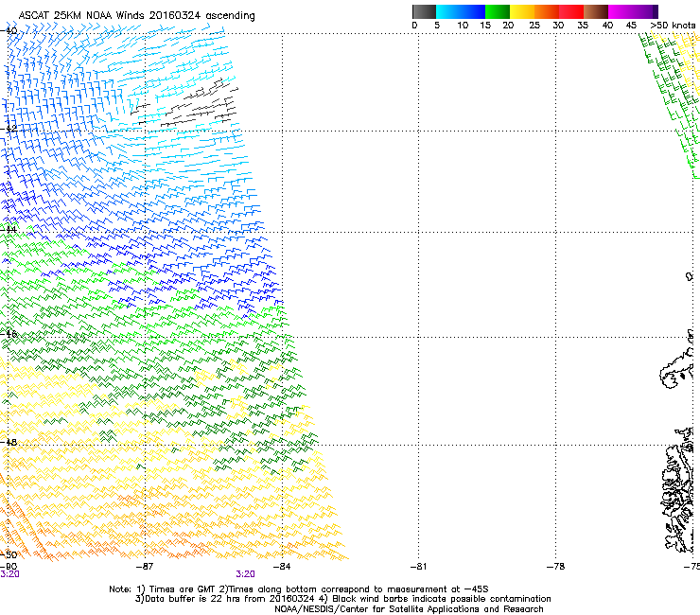Click the "5" label under the color bar
Viewport: 700px width, 615px height.
(437, 26)
